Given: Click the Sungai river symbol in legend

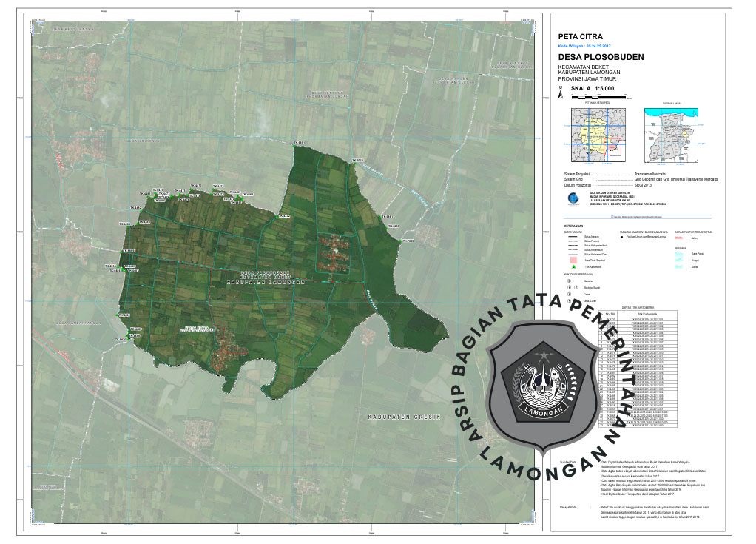Looking at the screenshot, I should [678, 261].
